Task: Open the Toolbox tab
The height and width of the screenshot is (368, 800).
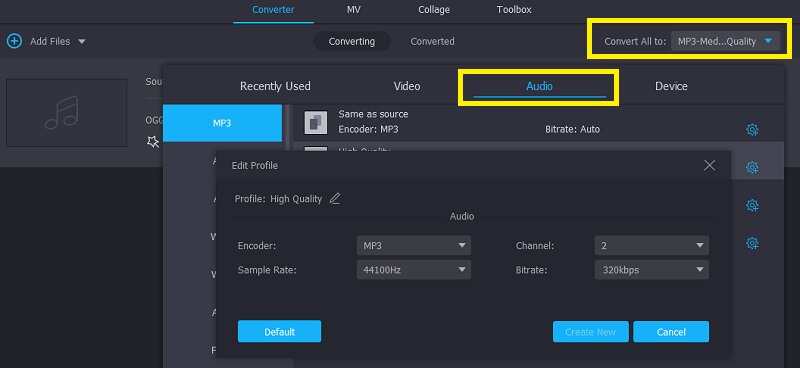Action: click(514, 10)
